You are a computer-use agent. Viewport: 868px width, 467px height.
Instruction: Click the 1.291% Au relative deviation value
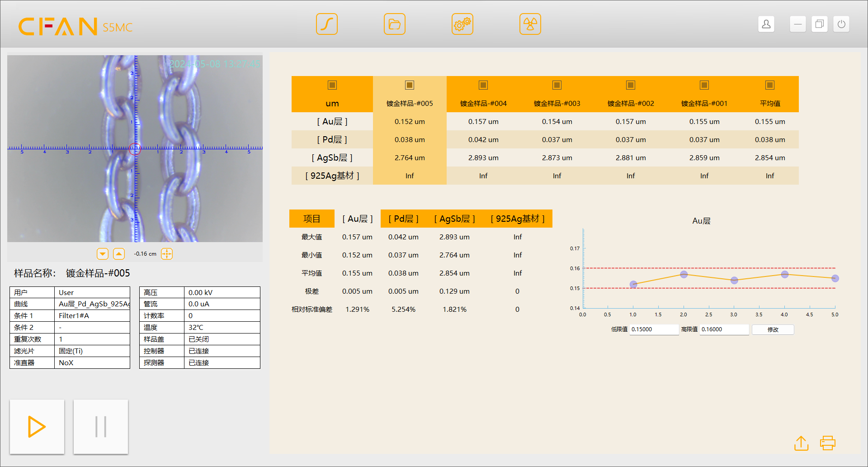[358, 310]
